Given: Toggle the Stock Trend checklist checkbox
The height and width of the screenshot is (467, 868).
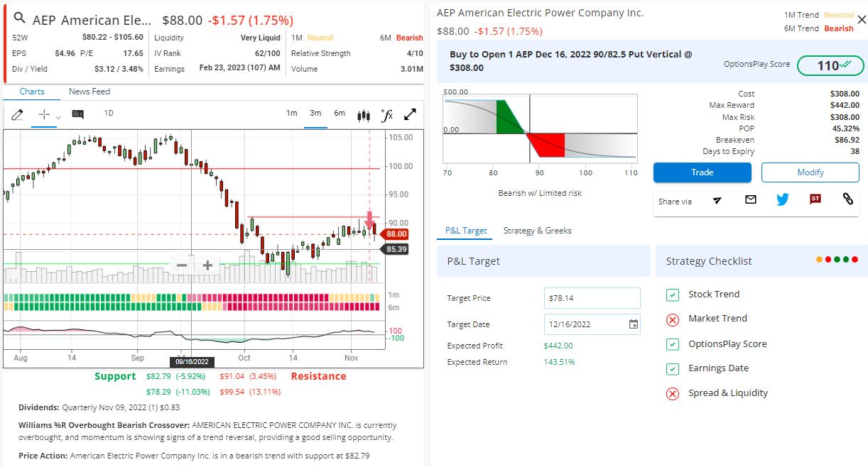Looking at the screenshot, I should pyautogui.click(x=673, y=295).
